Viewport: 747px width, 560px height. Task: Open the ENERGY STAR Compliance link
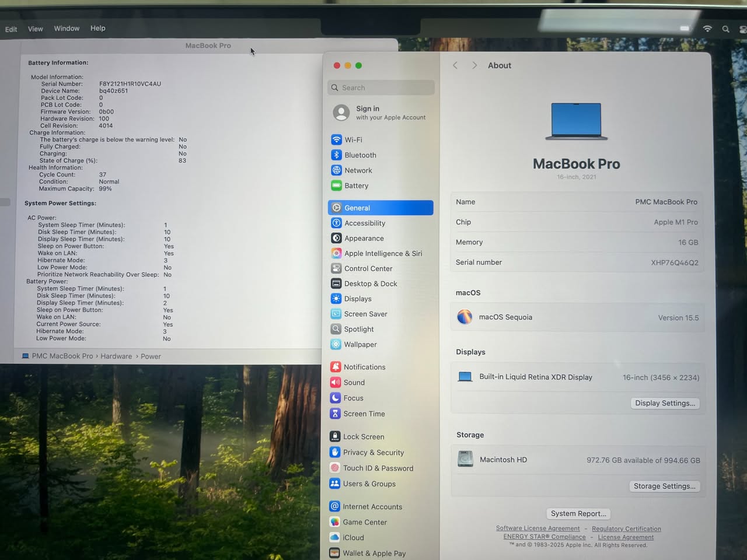pos(544,537)
